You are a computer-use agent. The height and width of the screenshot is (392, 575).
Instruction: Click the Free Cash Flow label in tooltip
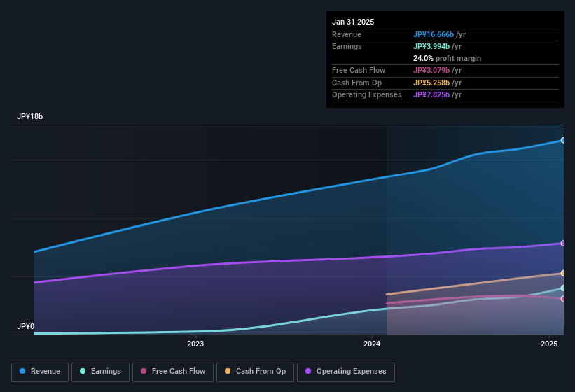click(359, 70)
